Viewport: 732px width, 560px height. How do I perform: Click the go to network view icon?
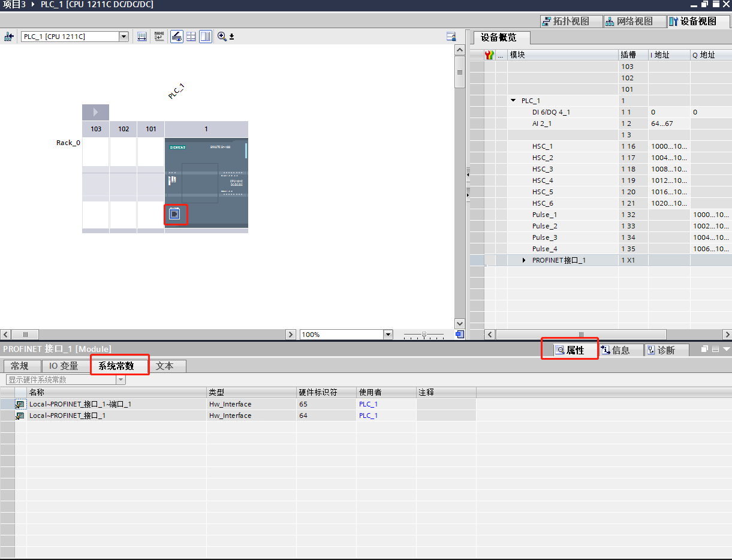click(x=8, y=37)
